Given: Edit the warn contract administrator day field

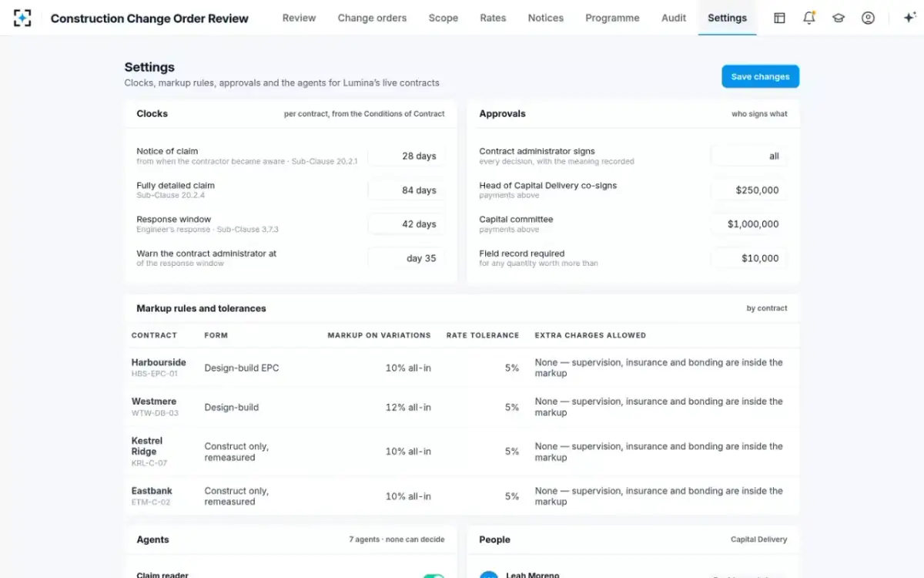Looking at the screenshot, I should point(406,258).
